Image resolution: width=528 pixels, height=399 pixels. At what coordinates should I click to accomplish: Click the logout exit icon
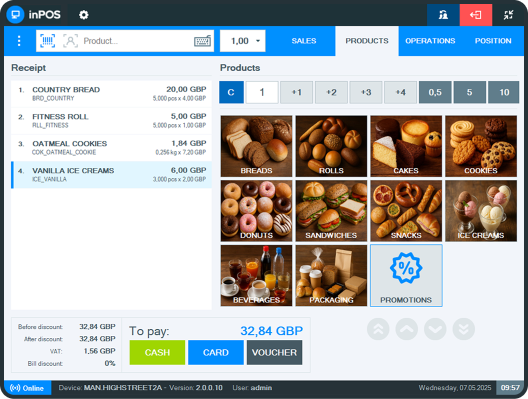tap(476, 15)
